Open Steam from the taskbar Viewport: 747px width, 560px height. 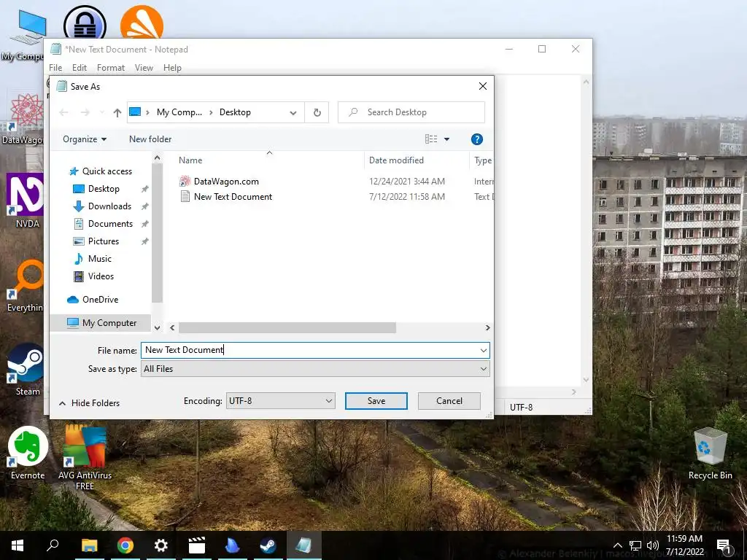[x=268, y=545]
